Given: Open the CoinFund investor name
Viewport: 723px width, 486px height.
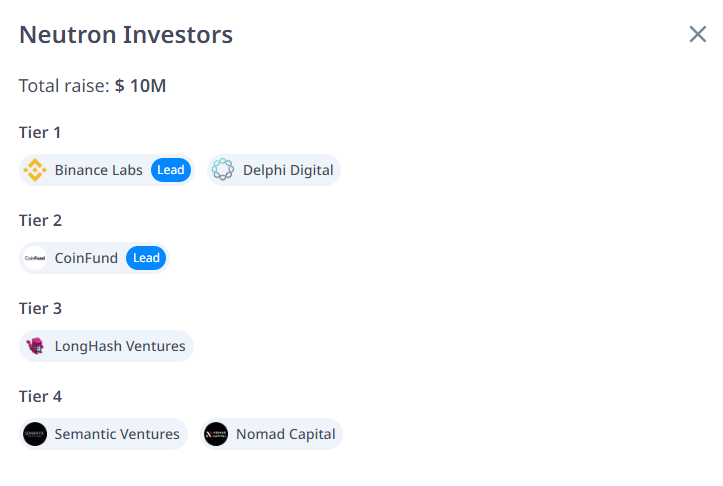Looking at the screenshot, I should pos(86,258).
